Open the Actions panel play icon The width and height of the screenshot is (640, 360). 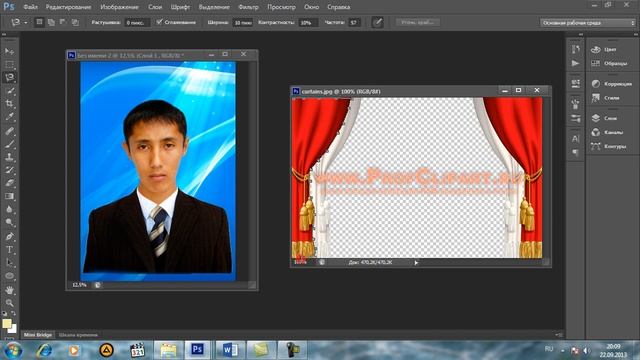(x=576, y=63)
